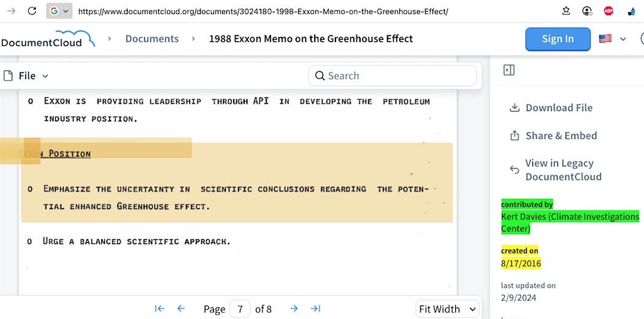Click the Sign In button

click(558, 39)
